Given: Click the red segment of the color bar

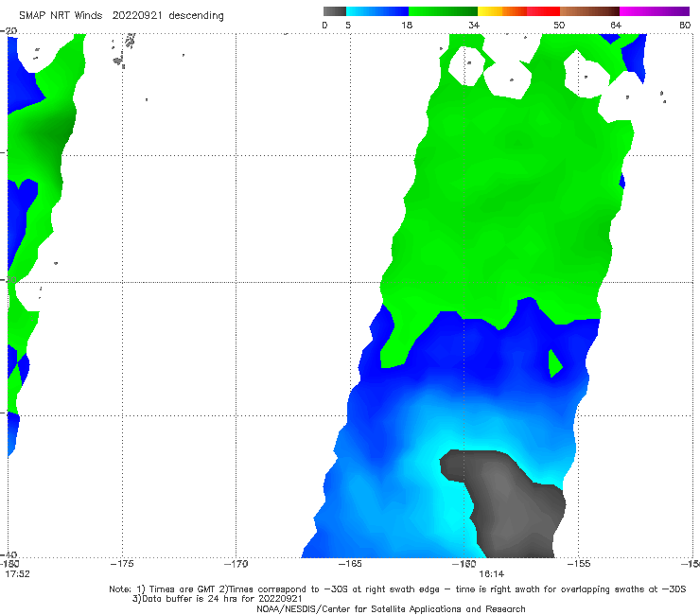Looking at the screenshot, I should pyautogui.click(x=543, y=11).
